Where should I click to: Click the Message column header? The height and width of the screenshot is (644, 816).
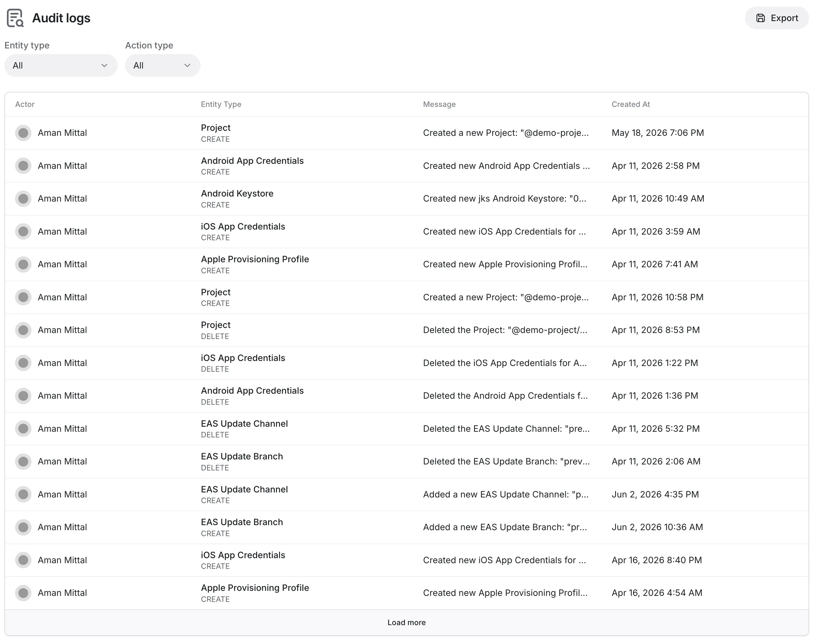click(x=439, y=104)
